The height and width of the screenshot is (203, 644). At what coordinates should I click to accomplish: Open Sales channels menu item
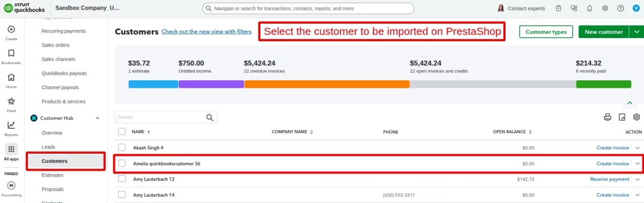click(58, 59)
